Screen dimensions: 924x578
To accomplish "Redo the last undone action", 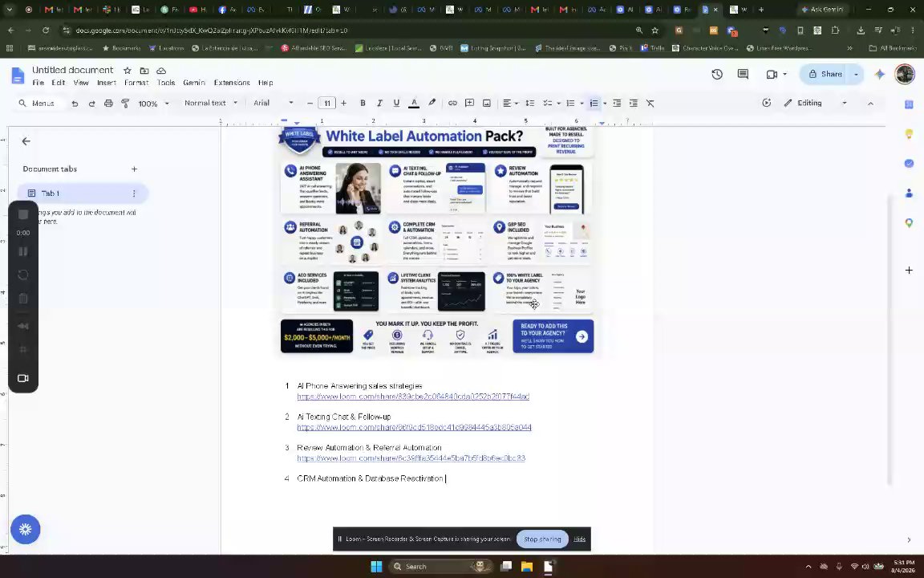I will (91, 104).
